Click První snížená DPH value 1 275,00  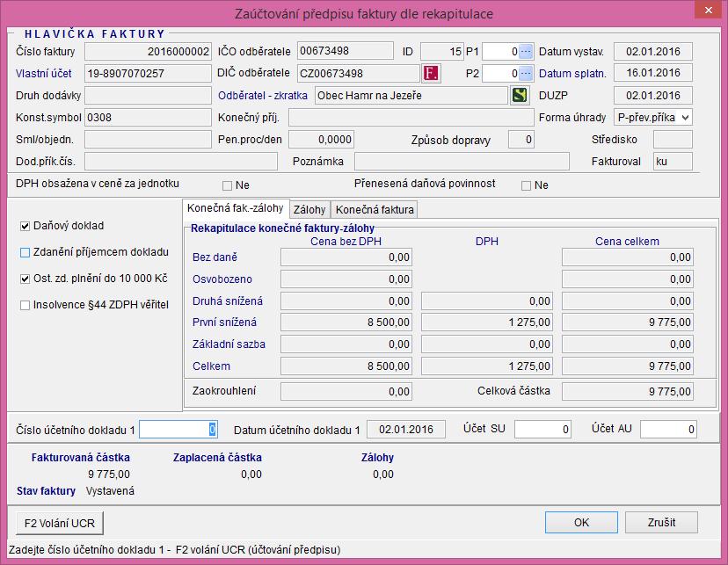point(486,322)
